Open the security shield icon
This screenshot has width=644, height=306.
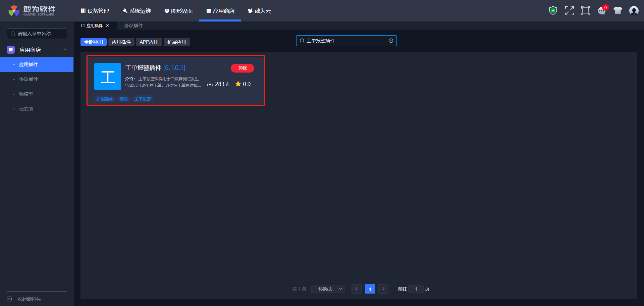coord(553,11)
